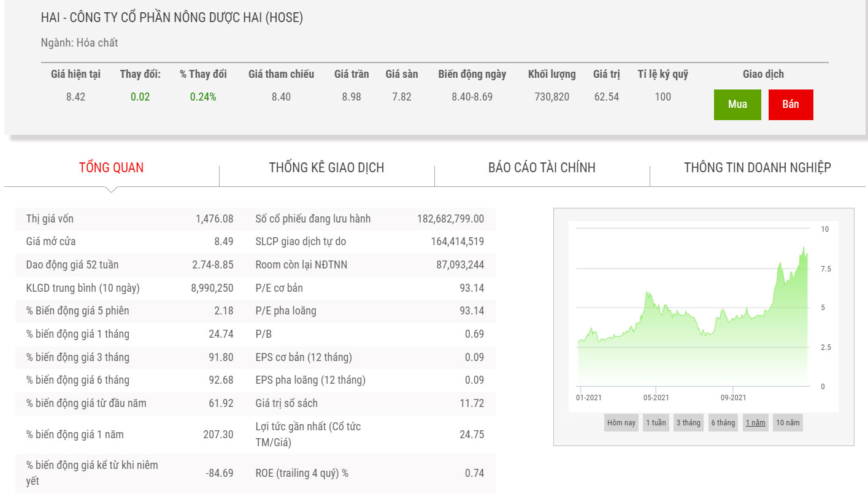
Task: Switch to Thống kê giao dịch tab
Action: click(326, 168)
